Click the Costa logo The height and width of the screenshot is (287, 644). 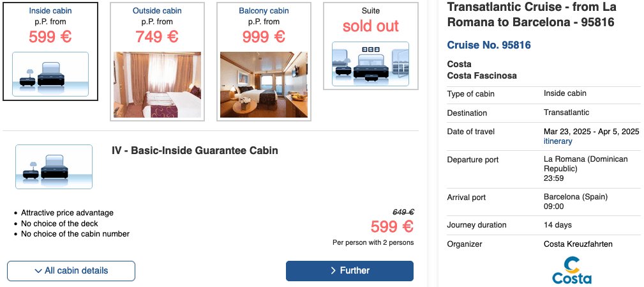coord(572,270)
